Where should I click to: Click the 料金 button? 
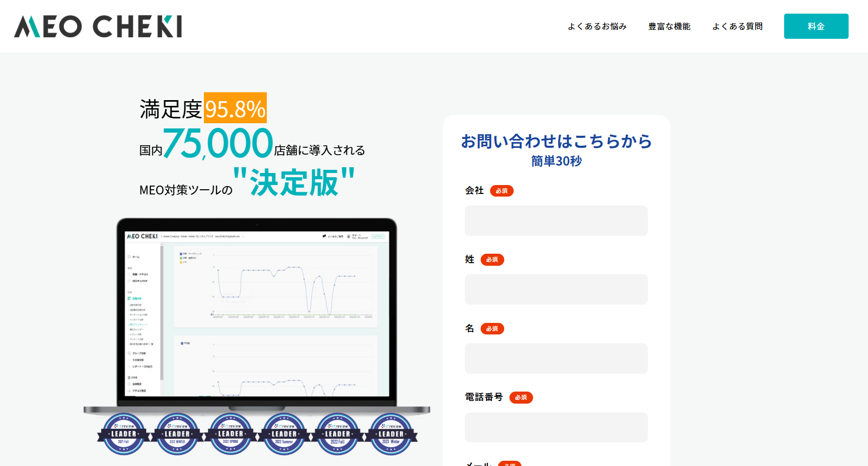816,26
